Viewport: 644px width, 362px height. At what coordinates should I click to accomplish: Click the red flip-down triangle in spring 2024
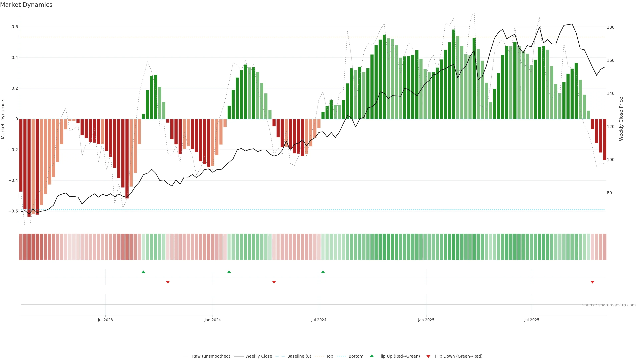click(274, 282)
